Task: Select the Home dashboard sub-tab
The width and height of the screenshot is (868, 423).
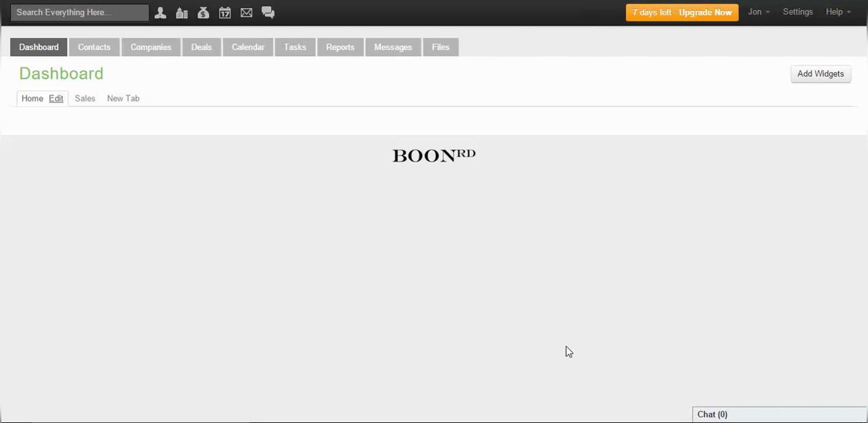Action: coord(32,98)
